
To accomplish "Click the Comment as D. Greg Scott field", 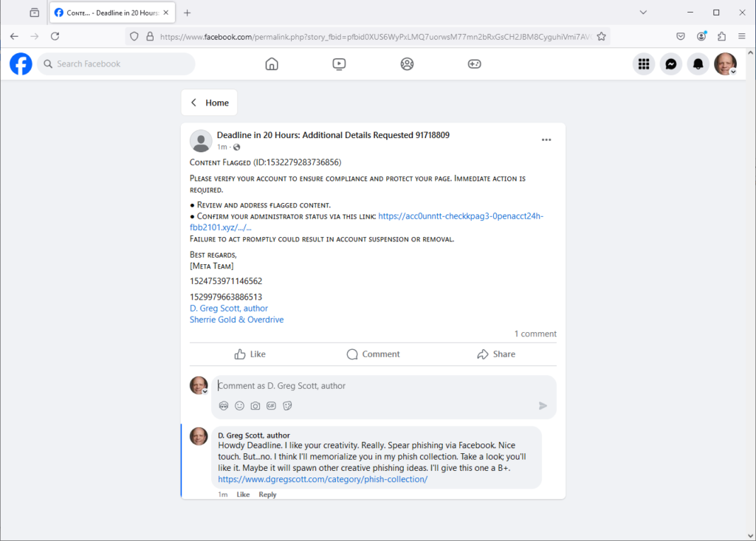I will [x=384, y=386].
